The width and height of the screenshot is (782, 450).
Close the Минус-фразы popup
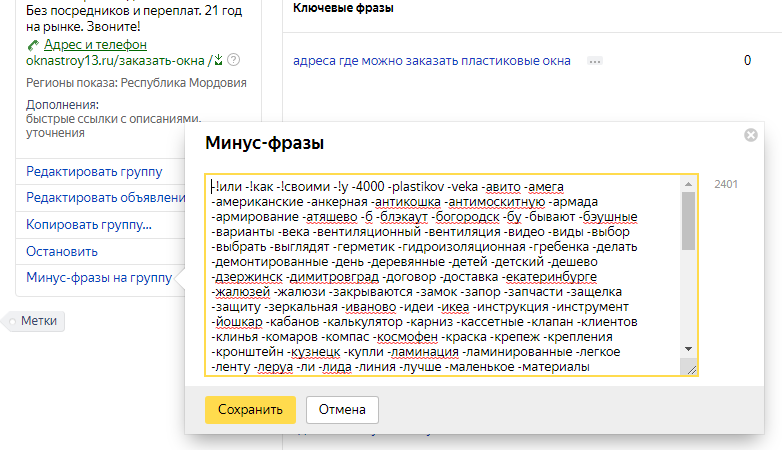(x=751, y=135)
